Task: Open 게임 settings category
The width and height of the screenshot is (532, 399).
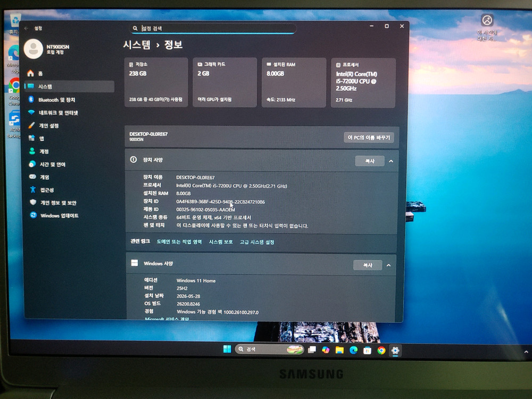Action: tap(69, 177)
